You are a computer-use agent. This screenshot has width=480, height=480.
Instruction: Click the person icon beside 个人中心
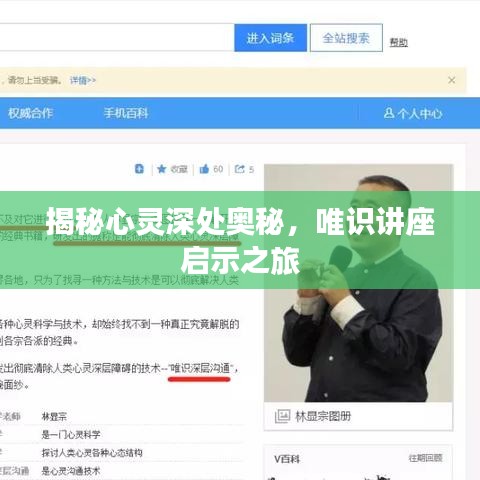click(389, 113)
